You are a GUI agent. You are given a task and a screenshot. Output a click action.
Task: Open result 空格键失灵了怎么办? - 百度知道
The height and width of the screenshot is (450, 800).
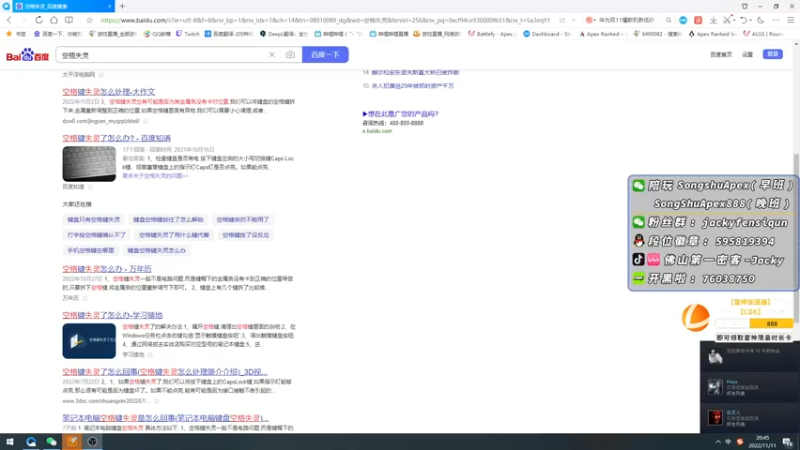tap(116, 138)
